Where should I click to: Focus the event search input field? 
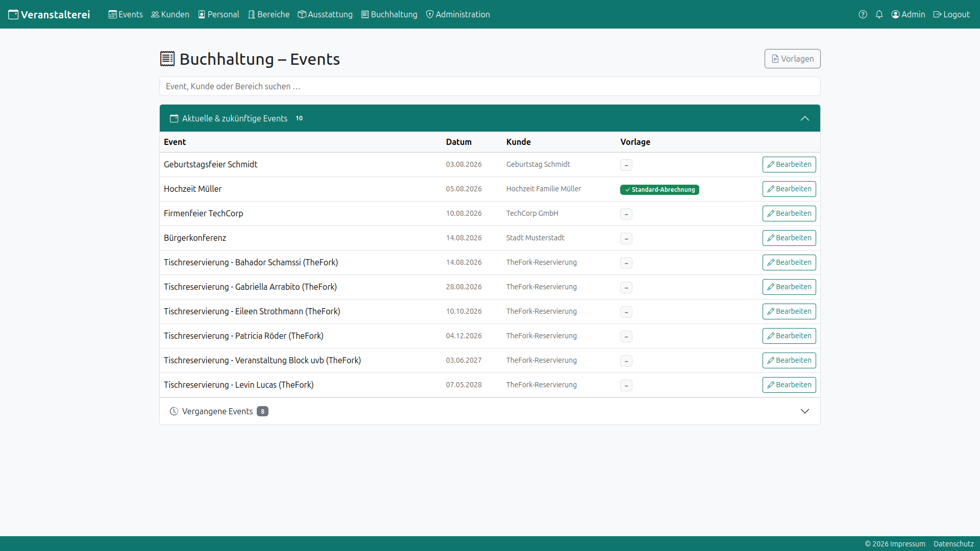[x=490, y=86]
